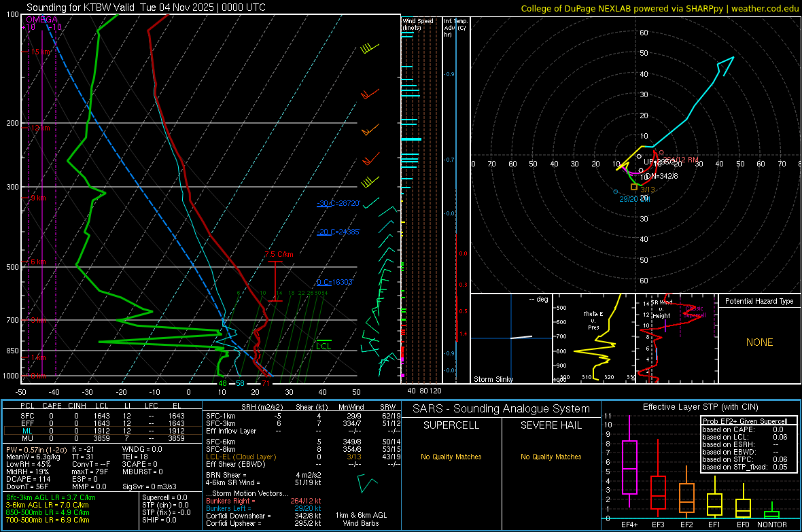Click the SARS - Sounding Analogue System header
The height and width of the screenshot is (532, 802).
[502, 409]
